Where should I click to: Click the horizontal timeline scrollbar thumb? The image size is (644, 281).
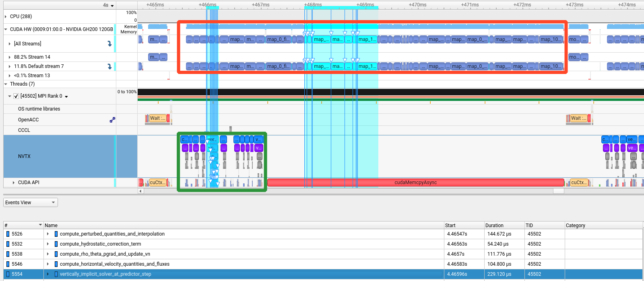558,191
